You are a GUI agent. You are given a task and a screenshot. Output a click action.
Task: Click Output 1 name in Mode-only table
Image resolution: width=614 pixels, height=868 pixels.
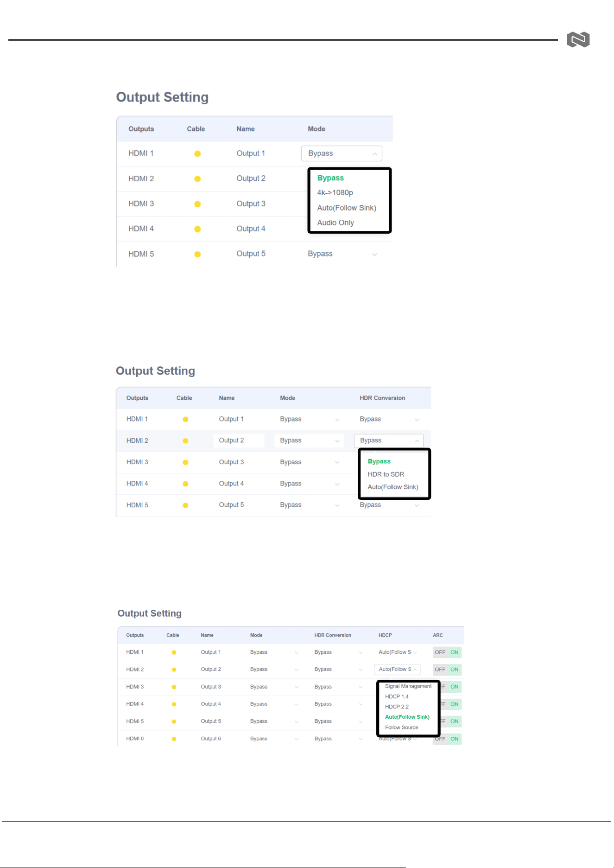[x=251, y=153]
